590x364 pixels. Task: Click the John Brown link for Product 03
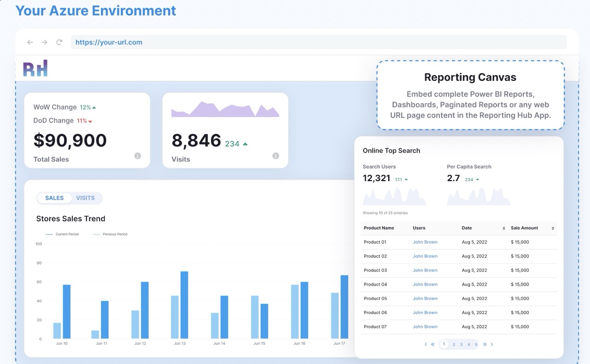425,270
